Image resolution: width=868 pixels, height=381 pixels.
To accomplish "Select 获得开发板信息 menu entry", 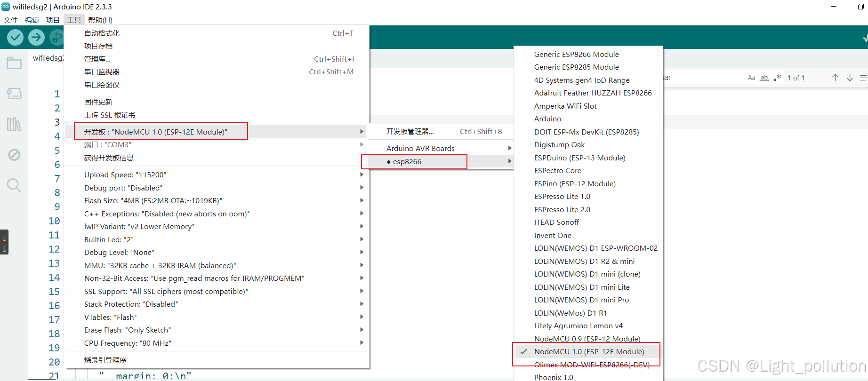I will 217,158.
